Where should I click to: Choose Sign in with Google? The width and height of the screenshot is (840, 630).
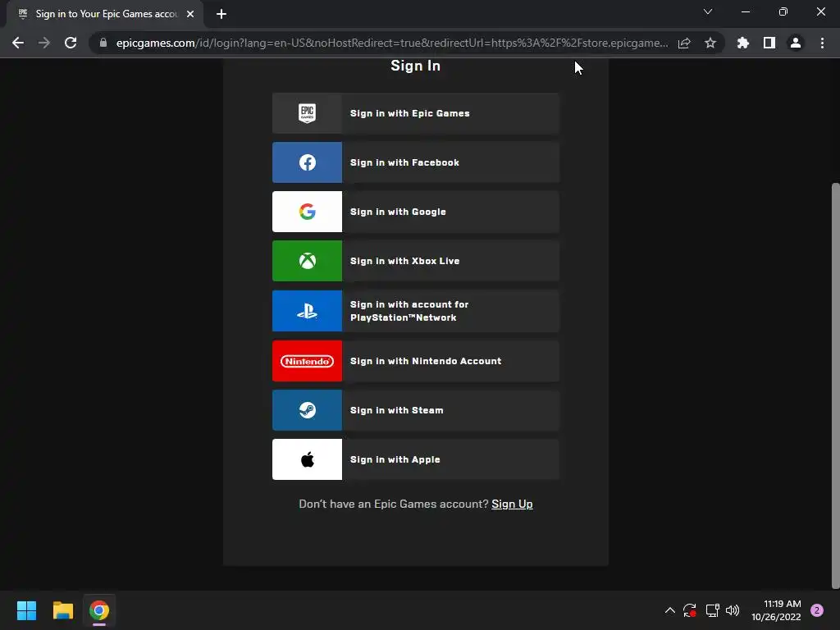point(416,212)
